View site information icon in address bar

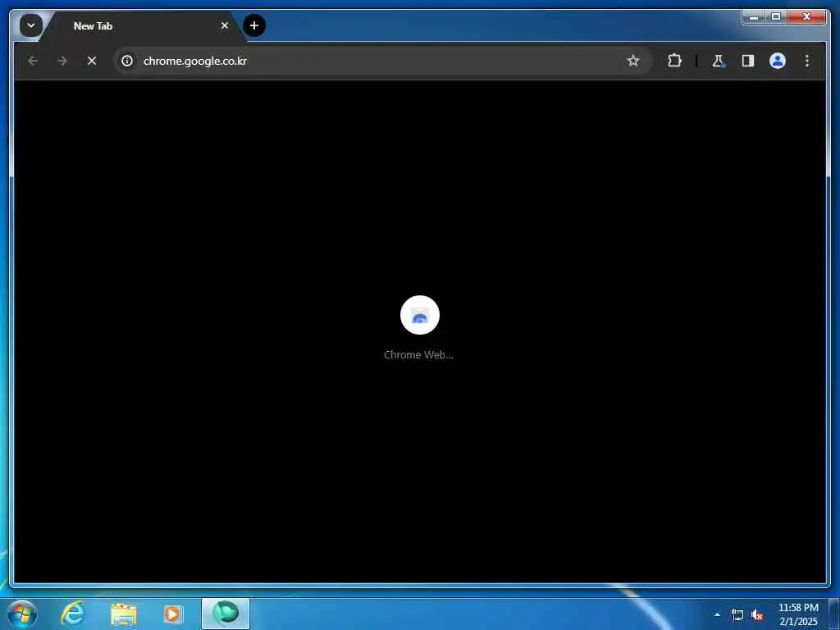coord(127,61)
